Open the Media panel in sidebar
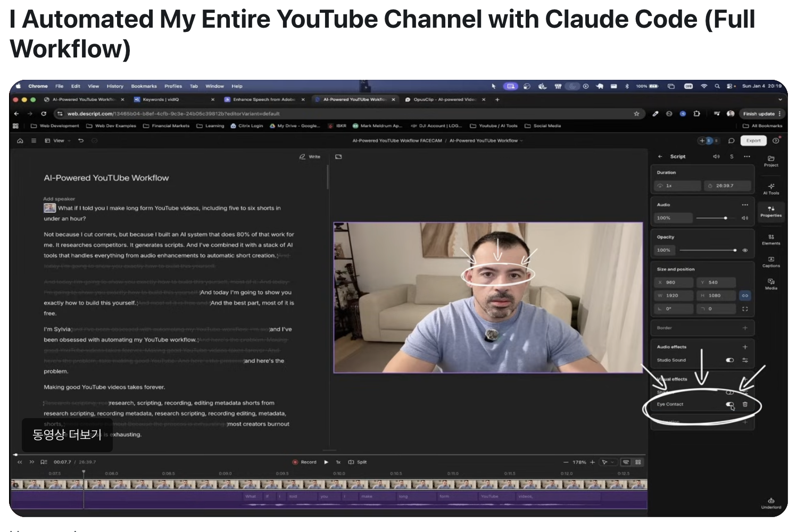The image size is (797, 532). (771, 283)
